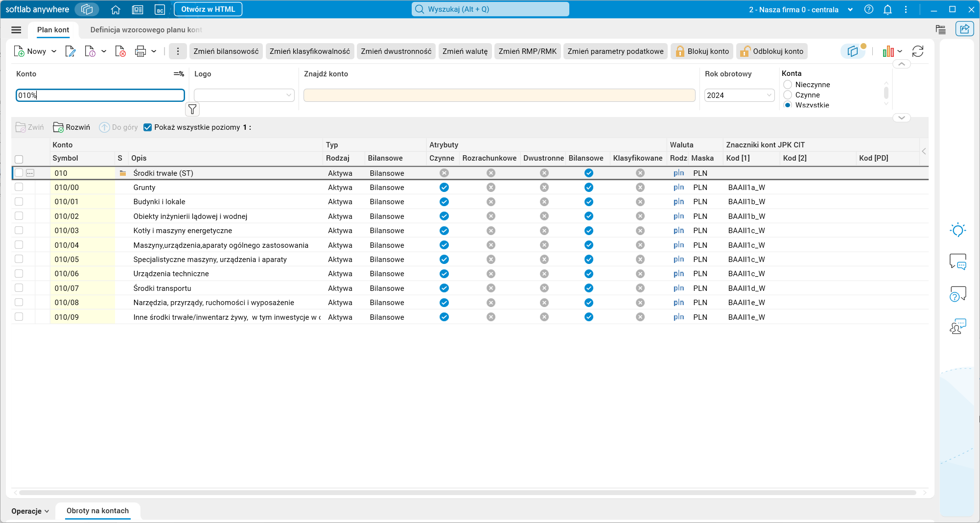Screen dimensions: 980x523
Task: Expand the Operacje menu
Action: point(30,511)
